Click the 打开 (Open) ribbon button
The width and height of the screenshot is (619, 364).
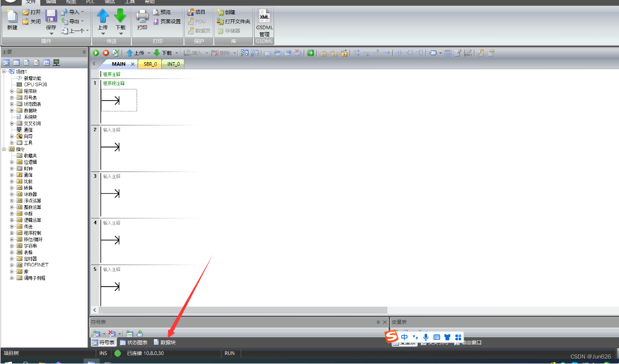(x=32, y=12)
